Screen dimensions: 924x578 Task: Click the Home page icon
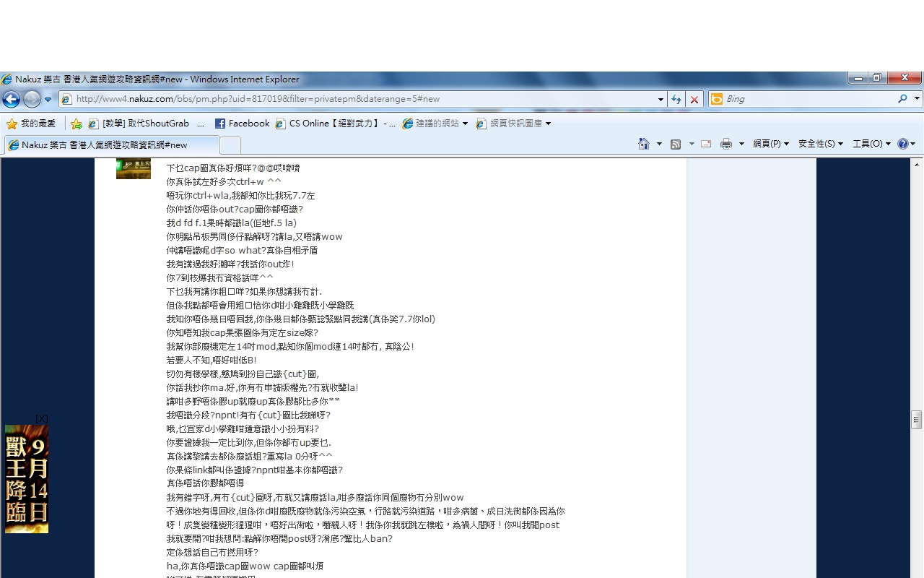(644, 144)
